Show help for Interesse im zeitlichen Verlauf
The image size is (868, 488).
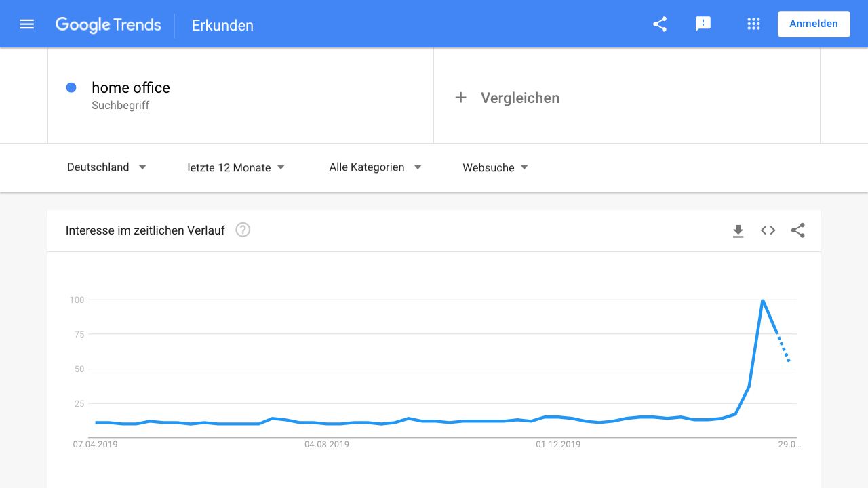click(x=243, y=230)
